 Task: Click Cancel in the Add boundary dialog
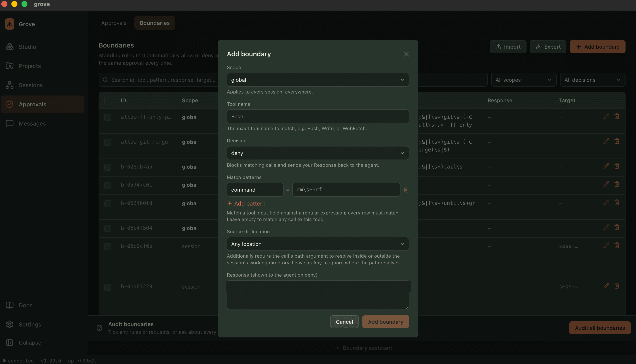(x=344, y=322)
